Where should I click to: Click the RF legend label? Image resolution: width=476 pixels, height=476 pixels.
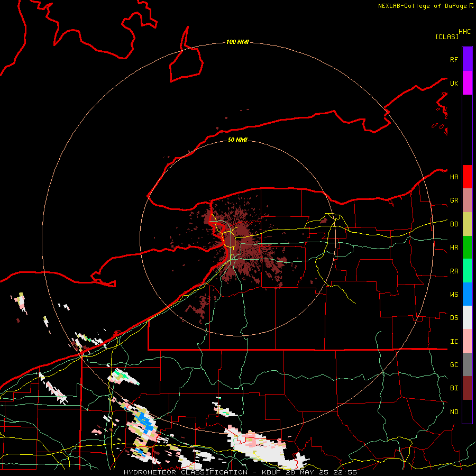(x=454, y=59)
